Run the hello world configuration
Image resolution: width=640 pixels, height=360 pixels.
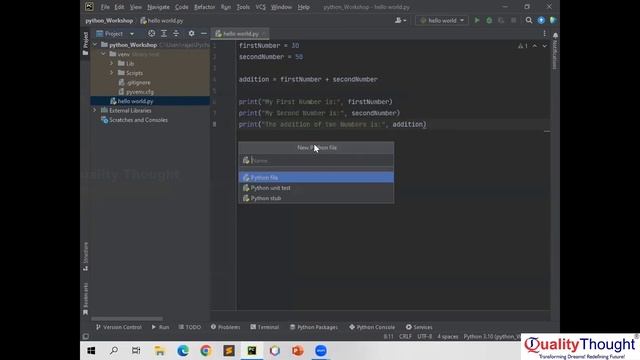(x=477, y=20)
